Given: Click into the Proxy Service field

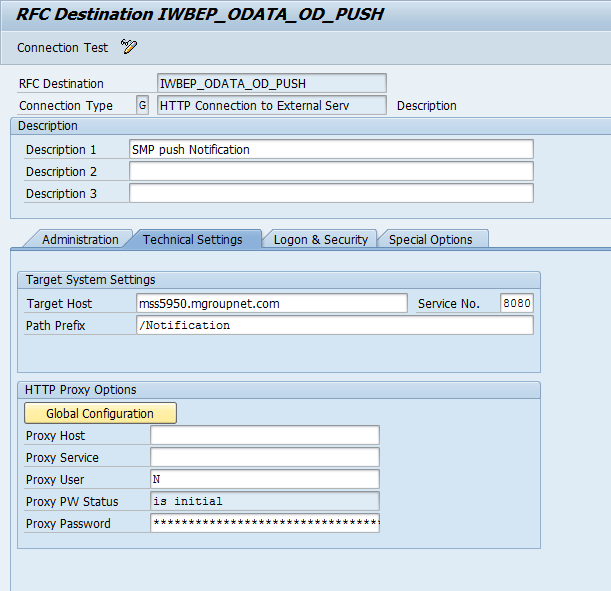Looking at the screenshot, I should (x=265, y=457).
